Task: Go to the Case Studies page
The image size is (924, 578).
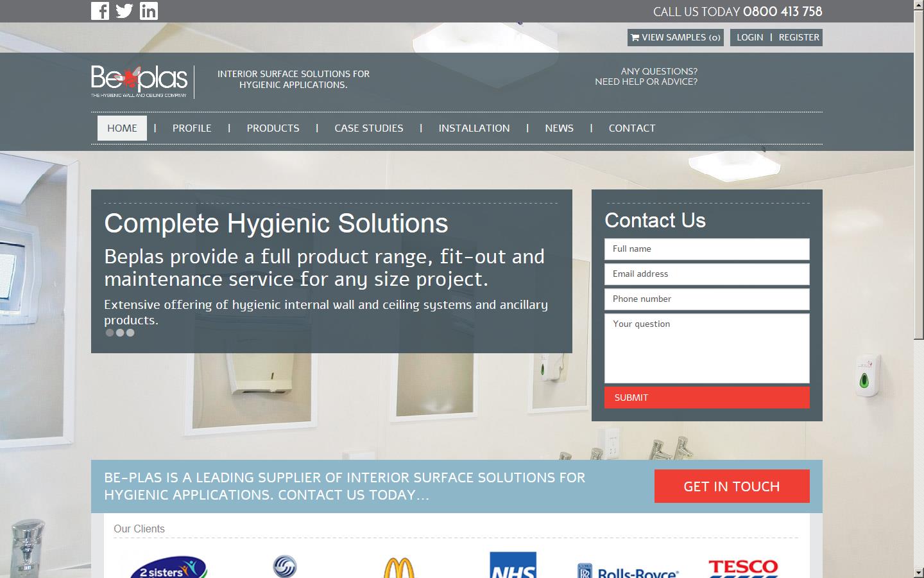Action: (x=369, y=128)
